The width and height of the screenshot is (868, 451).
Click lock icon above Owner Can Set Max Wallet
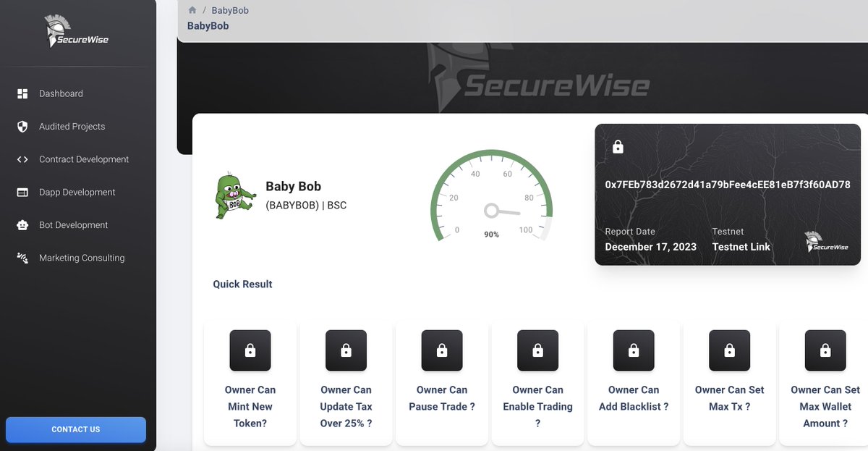(x=825, y=351)
